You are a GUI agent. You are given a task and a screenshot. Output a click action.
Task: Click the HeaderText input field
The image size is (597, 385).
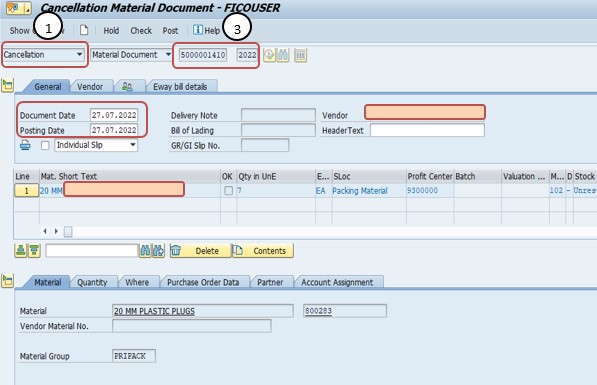click(x=427, y=130)
